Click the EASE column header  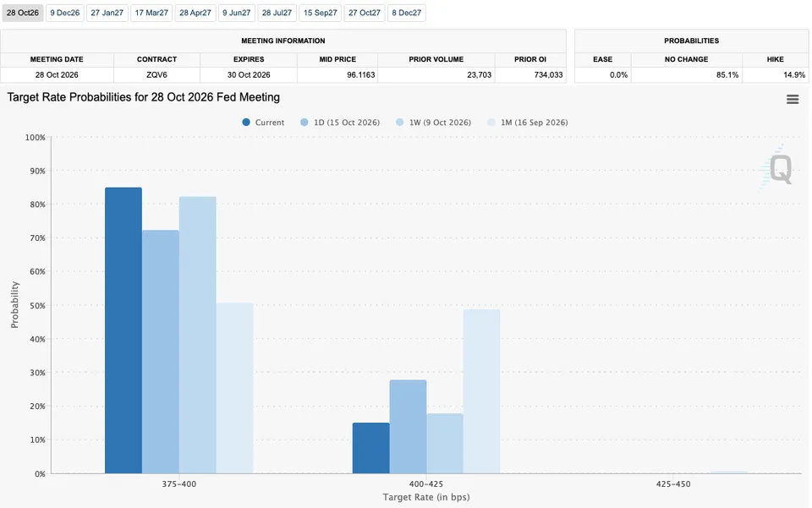603,59
